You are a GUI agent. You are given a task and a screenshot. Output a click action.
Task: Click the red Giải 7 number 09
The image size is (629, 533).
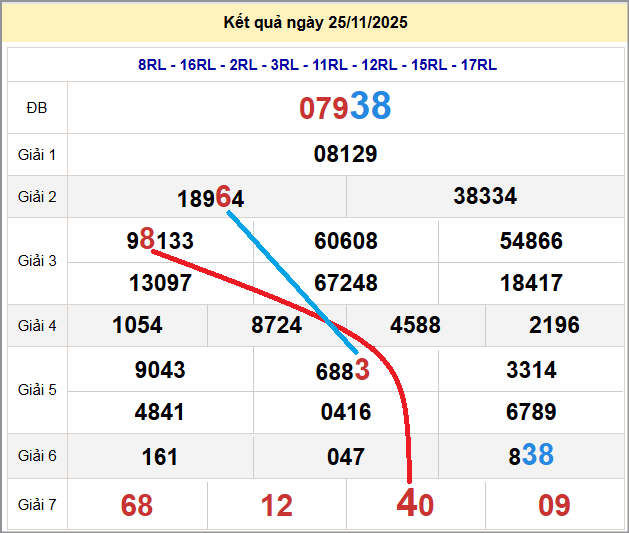coord(554,505)
